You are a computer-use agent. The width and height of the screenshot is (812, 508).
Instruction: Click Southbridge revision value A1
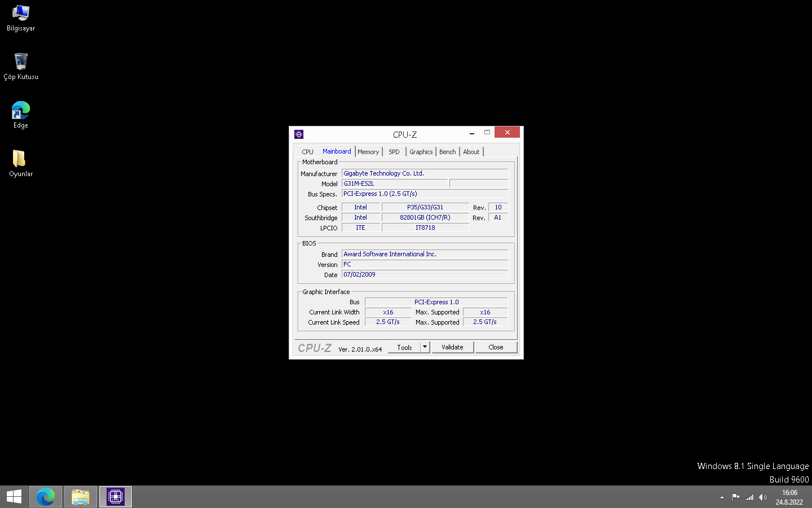[x=498, y=217]
